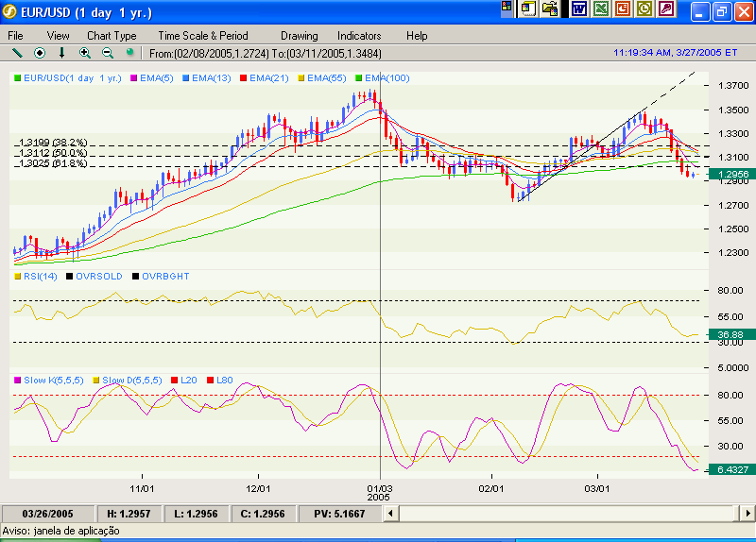This screenshot has height=542, width=756.
Task: Select the trend line drawing tool
Action: coord(17,53)
